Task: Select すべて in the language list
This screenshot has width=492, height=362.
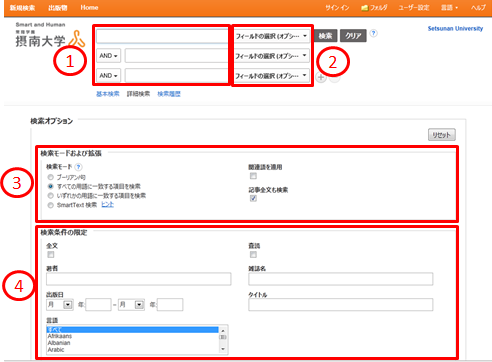Action: (x=132, y=330)
